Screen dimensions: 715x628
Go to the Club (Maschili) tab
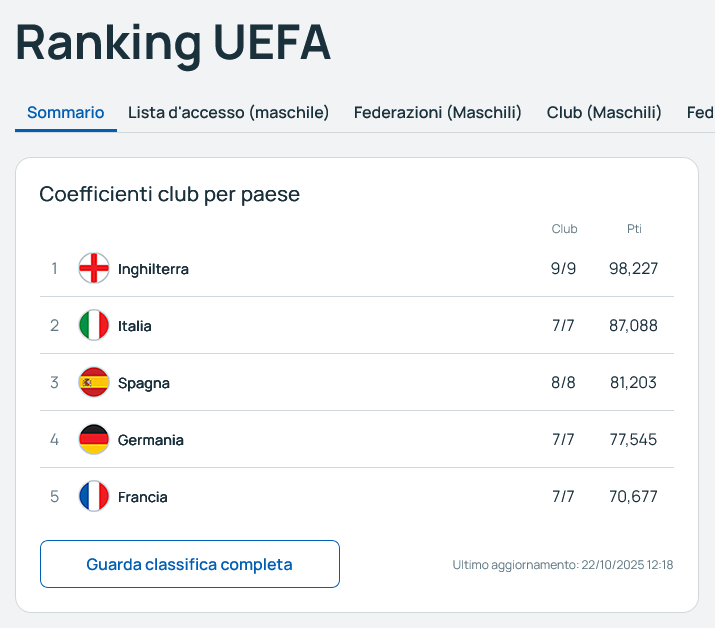click(604, 112)
